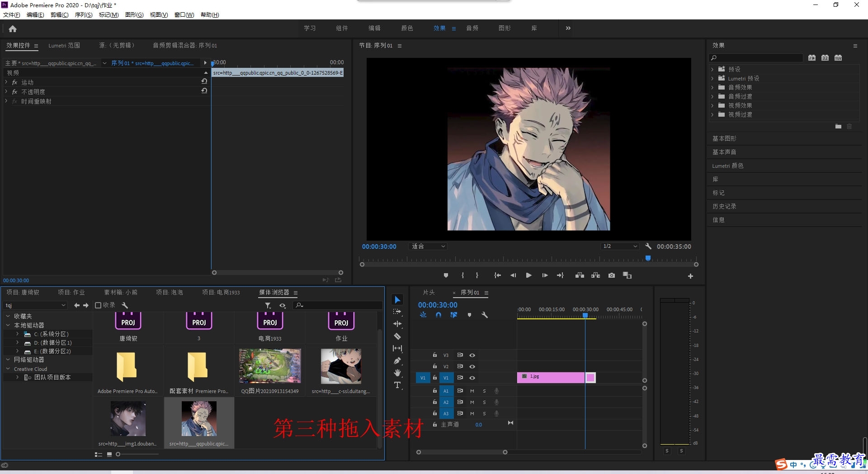
Task: Go to In point in Program monitor
Action: coord(497,275)
